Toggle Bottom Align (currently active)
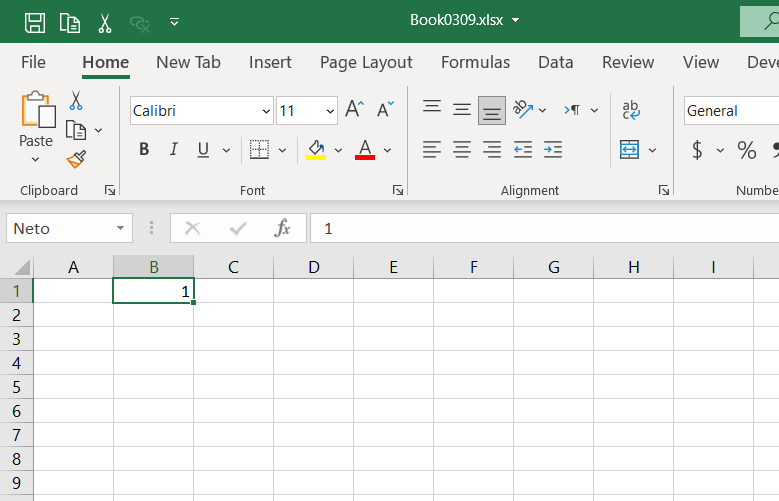The height and width of the screenshot is (501, 779). (x=492, y=110)
